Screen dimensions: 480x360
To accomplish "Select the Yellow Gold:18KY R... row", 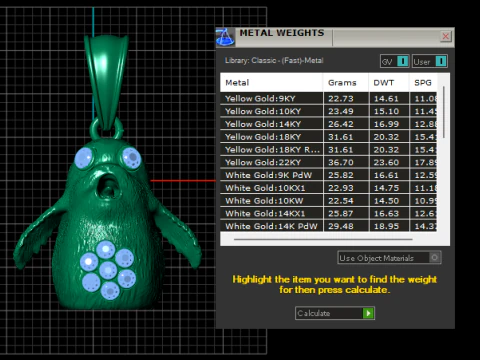I will point(328,150).
